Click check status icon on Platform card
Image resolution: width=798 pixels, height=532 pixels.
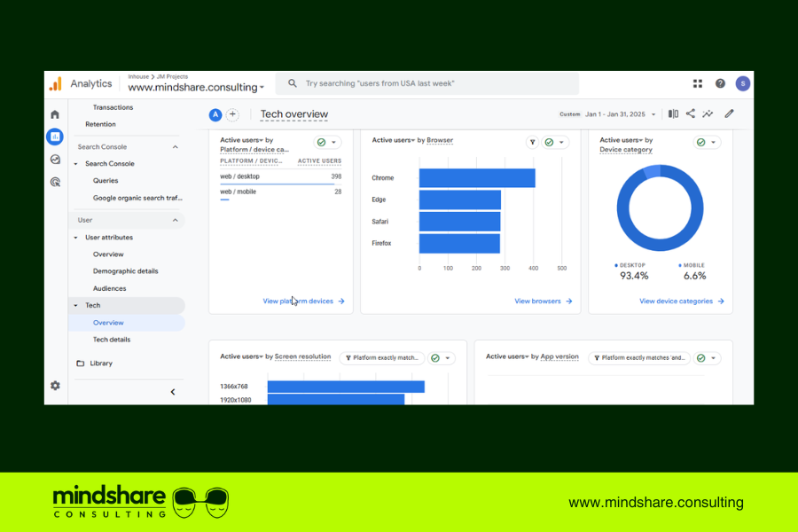click(321, 142)
